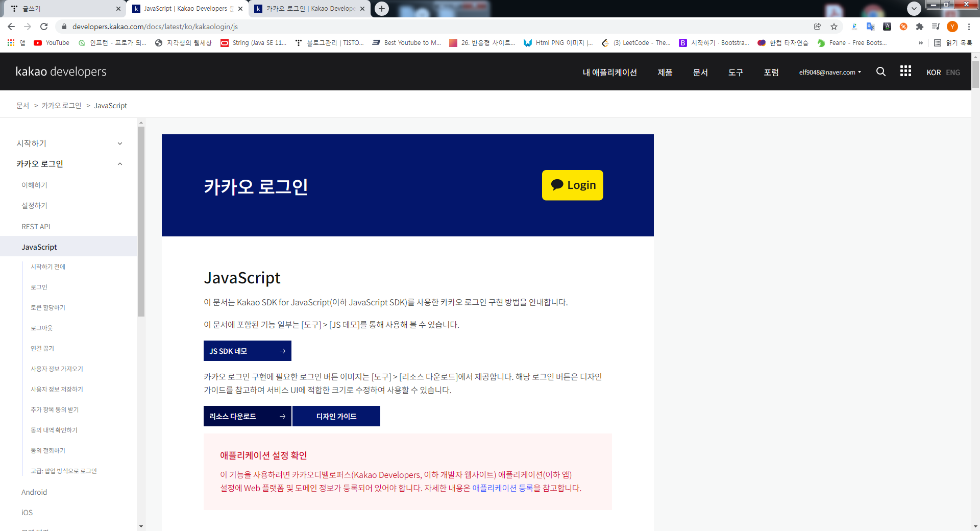Open 이해하기 in the sidebar
The image size is (980, 531).
click(34, 185)
